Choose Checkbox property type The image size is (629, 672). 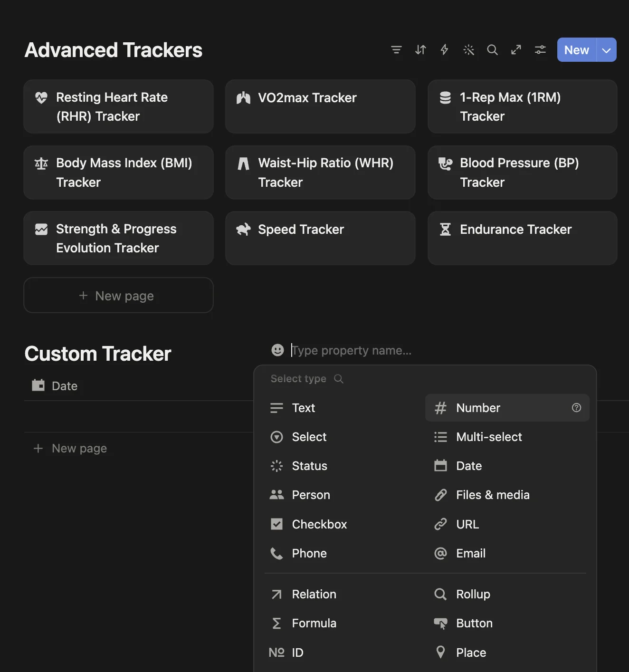344,524
